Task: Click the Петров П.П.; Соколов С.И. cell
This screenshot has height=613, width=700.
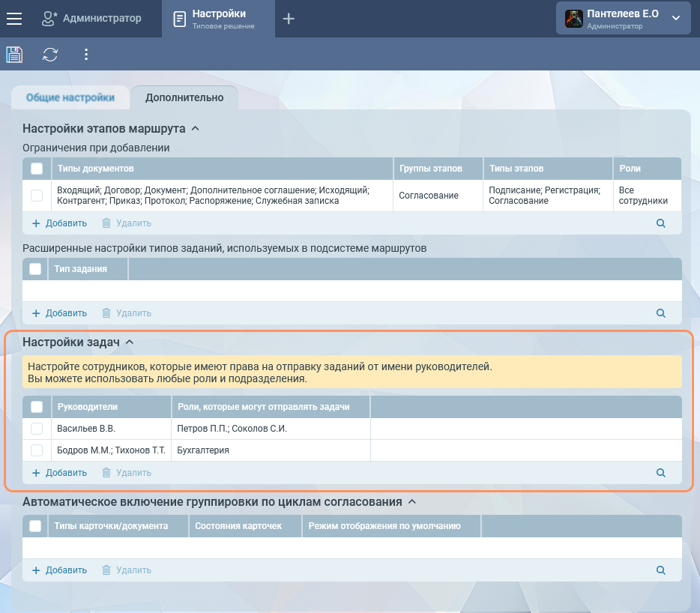Action: (x=232, y=429)
